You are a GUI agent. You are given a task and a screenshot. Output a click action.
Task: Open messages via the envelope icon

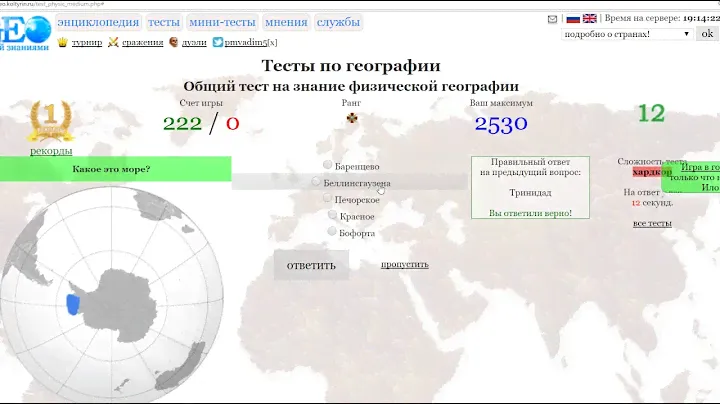pyautogui.click(x=553, y=19)
